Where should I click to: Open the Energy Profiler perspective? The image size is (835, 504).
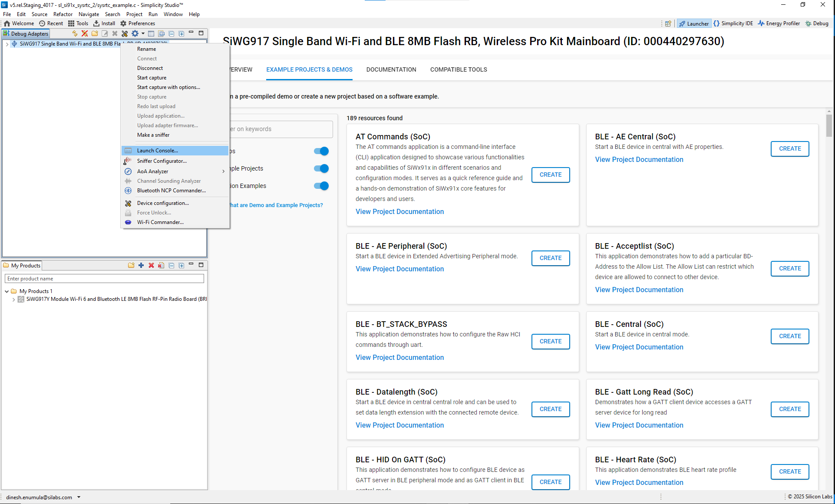pyautogui.click(x=779, y=23)
